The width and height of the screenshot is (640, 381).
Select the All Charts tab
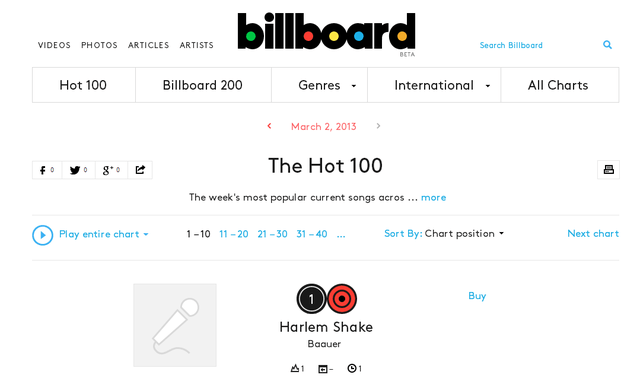click(558, 85)
